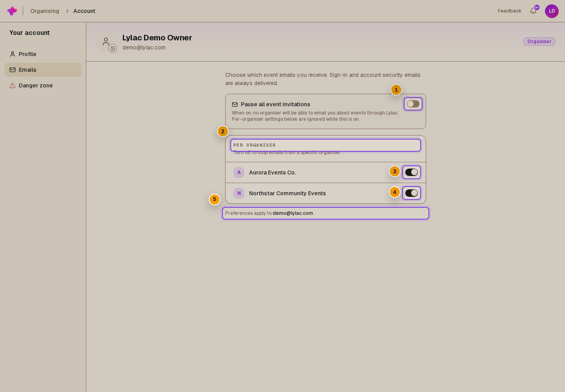Click the PER ORGANISER section label
Viewport: 565px width, 392px height.
coord(255,145)
